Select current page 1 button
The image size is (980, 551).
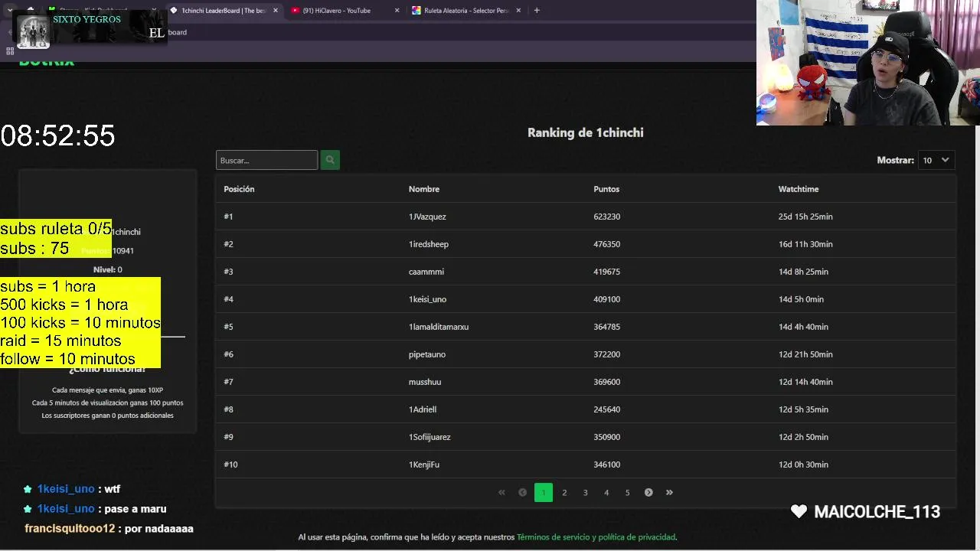click(544, 493)
